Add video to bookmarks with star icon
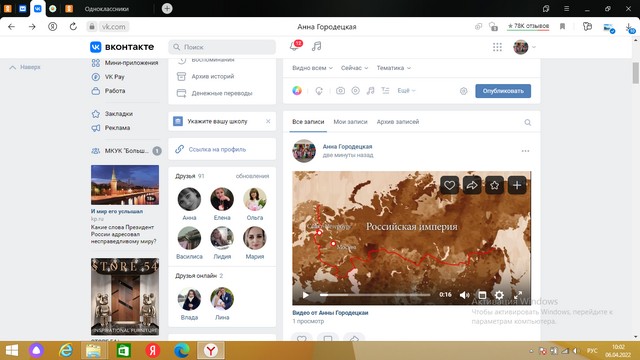Screen dimensions: 640x360 [494, 185]
